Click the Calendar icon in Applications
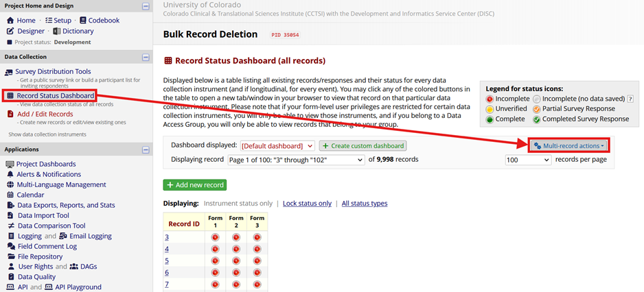The width and height of the screenshot is (644, 292). 10,195
